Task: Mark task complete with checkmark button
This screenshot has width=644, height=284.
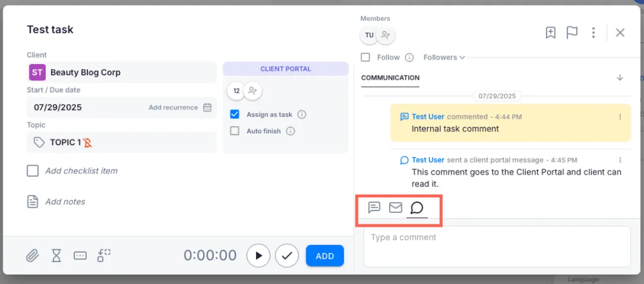Action: [x=287, y=256]
